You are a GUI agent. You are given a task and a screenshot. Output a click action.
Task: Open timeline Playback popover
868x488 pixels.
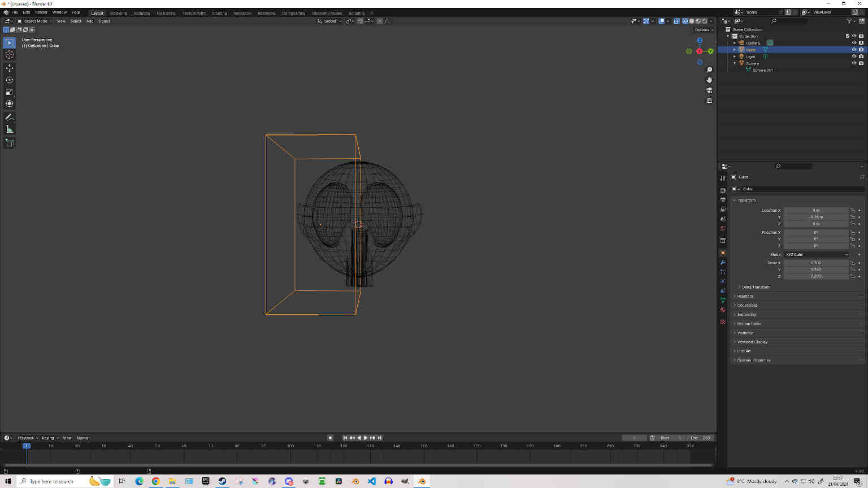click(x=28, y=438)
